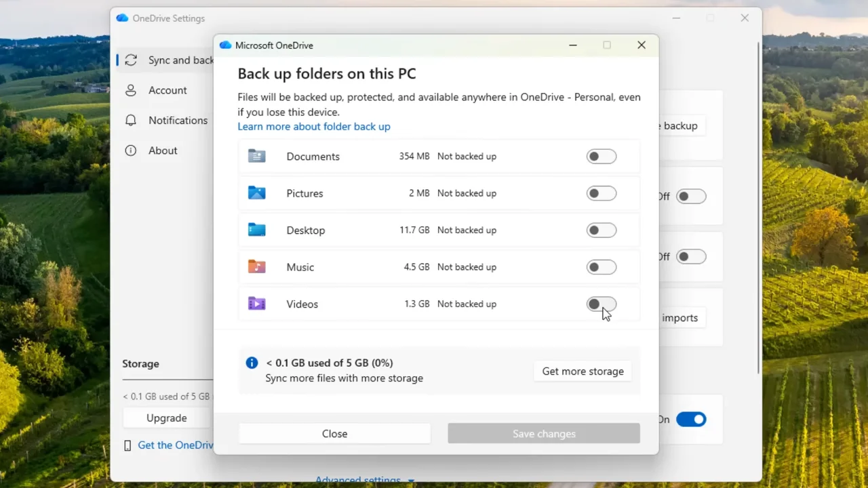Turn off the On switch at bottom right
Image resolution: width=868 pixels, height=488 pixels.
691,419
